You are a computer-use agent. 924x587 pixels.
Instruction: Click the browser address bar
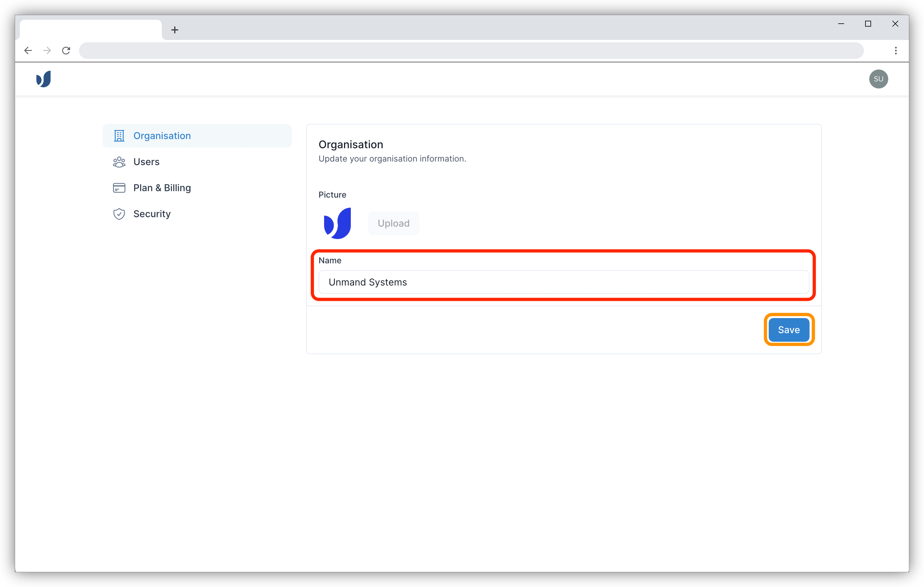click(471, 51)
